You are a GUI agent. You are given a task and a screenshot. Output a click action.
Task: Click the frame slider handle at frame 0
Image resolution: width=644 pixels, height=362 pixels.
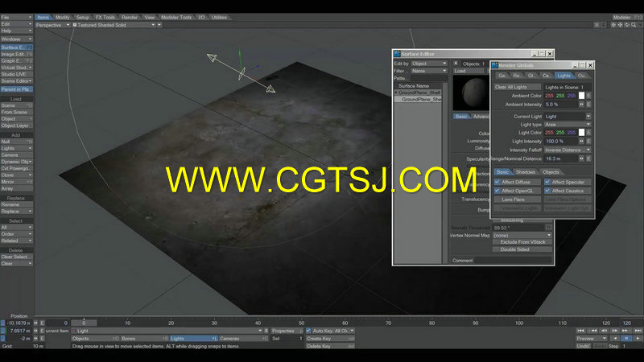(x=84, y=323)
